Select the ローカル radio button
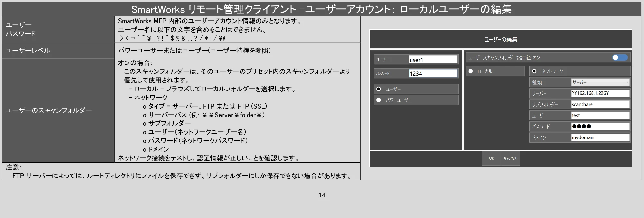This screenshot has height=218, width=644. click(470, 71)
